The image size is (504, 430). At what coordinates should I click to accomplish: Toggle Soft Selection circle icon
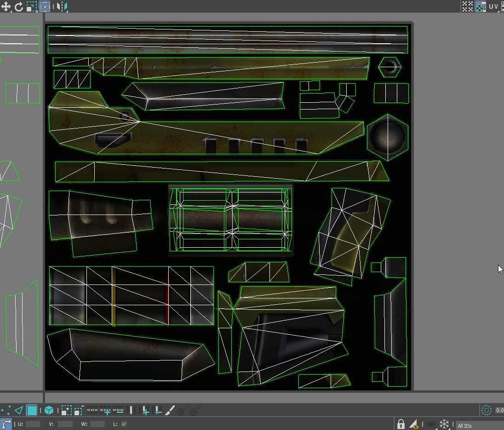click(x=487, y=410)
